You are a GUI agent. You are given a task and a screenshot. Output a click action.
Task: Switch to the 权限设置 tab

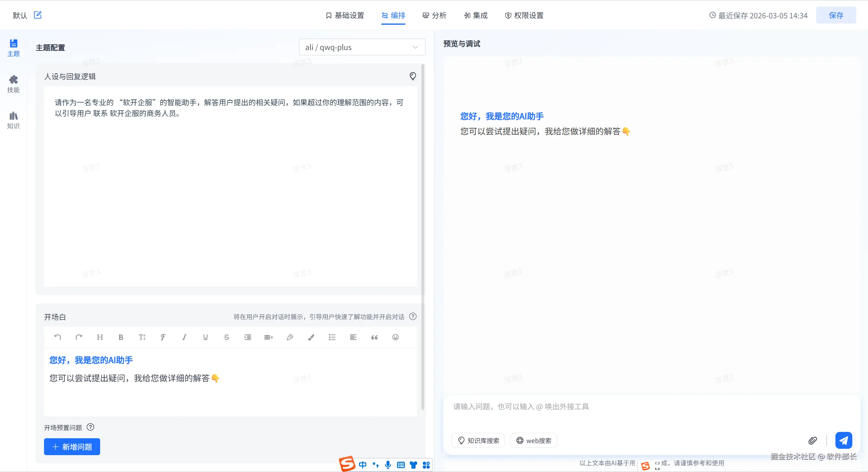(524, 15)
